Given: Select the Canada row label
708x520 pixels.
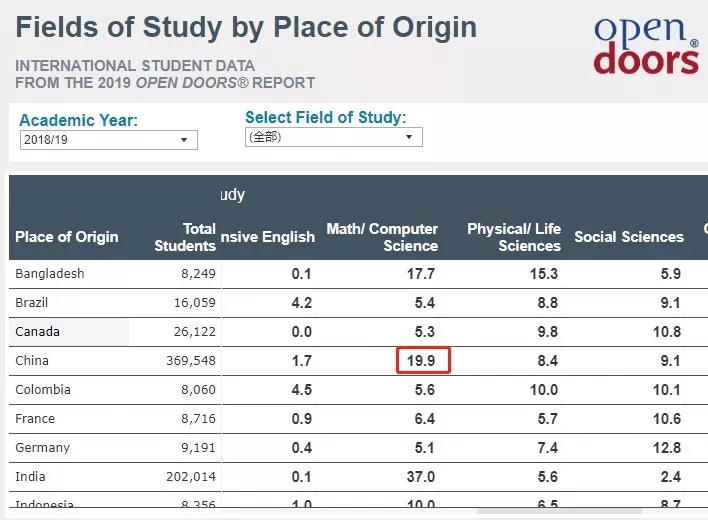Looking at the screenshot, I should [37, 332].
